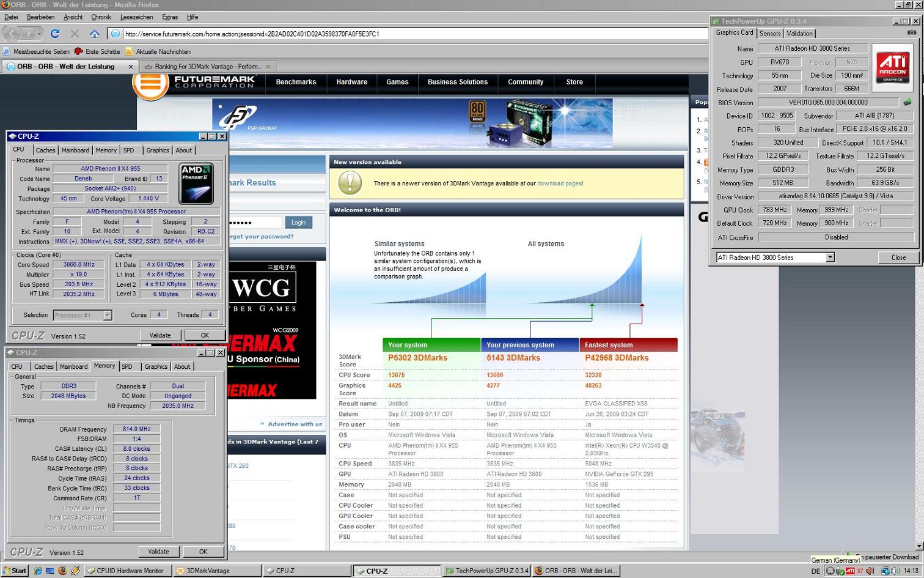Screen dimensions: 924x578
Task: Switch to Sensors tab in GPU-Z
Action: 770,33
